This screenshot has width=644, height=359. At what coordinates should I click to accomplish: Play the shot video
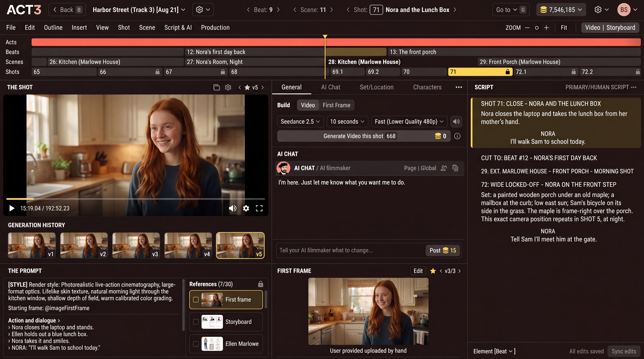coord(12,208)
